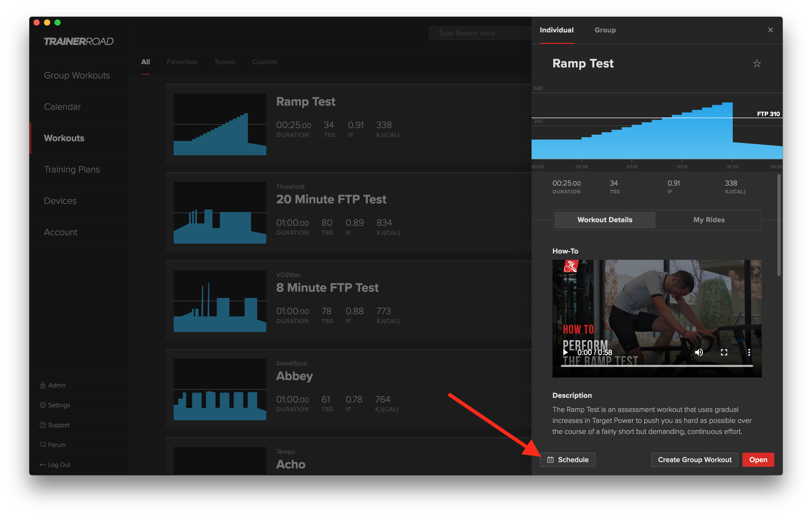
Task: Focus the workout search field
Action: (x=480, y=33)
